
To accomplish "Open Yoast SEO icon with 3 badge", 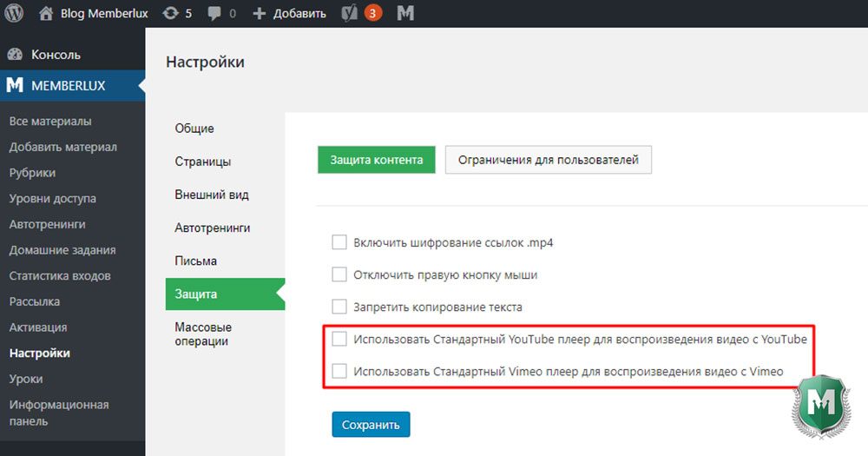I will tap(349, 13).
